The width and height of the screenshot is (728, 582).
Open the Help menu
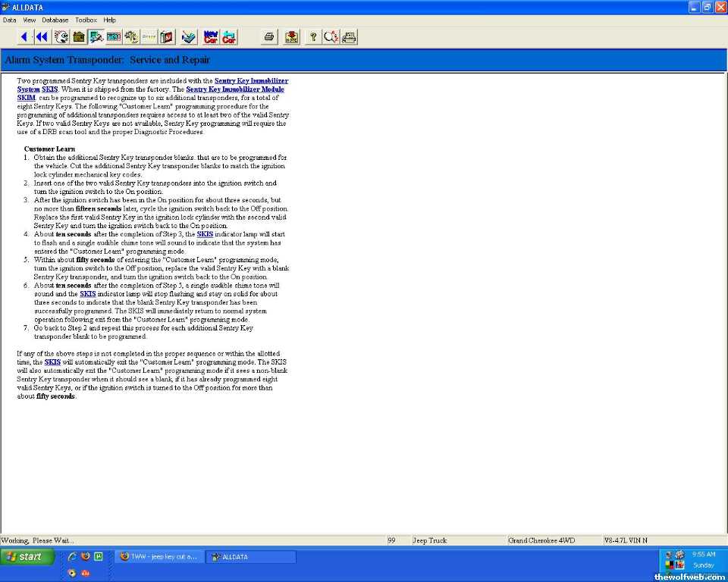pyautogui.click(x=110, y=20)
